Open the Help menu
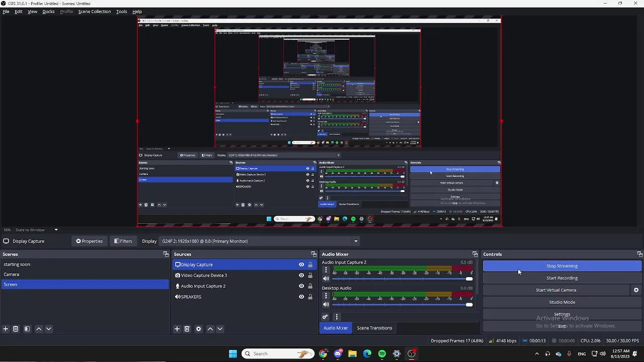644x362 pixels. click(137, 12)
